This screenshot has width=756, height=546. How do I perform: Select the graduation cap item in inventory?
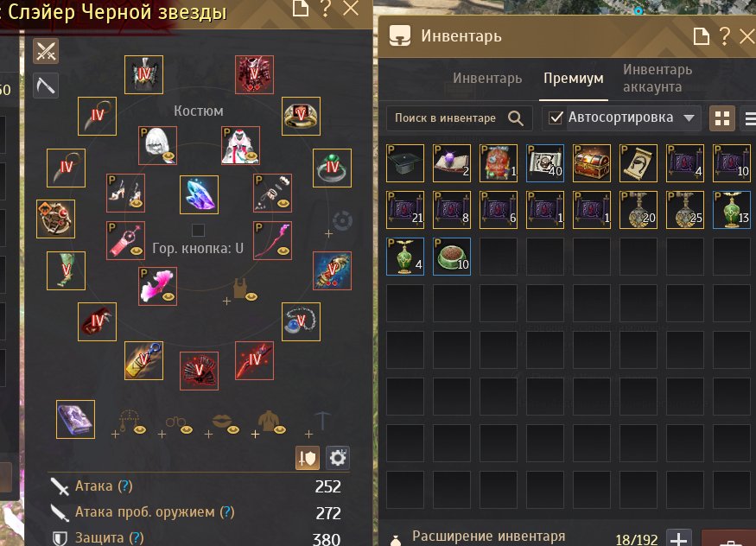click(405, 163)
